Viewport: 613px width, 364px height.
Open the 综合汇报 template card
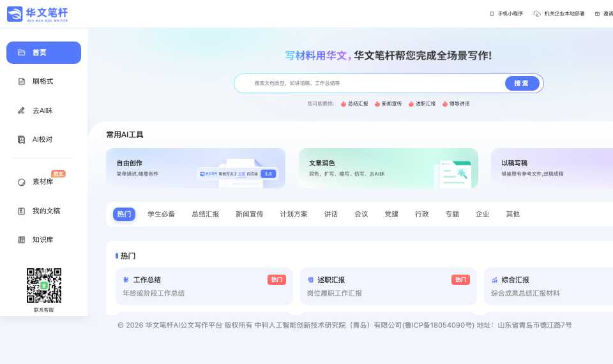pyautogui.click(x=549, y=286)
